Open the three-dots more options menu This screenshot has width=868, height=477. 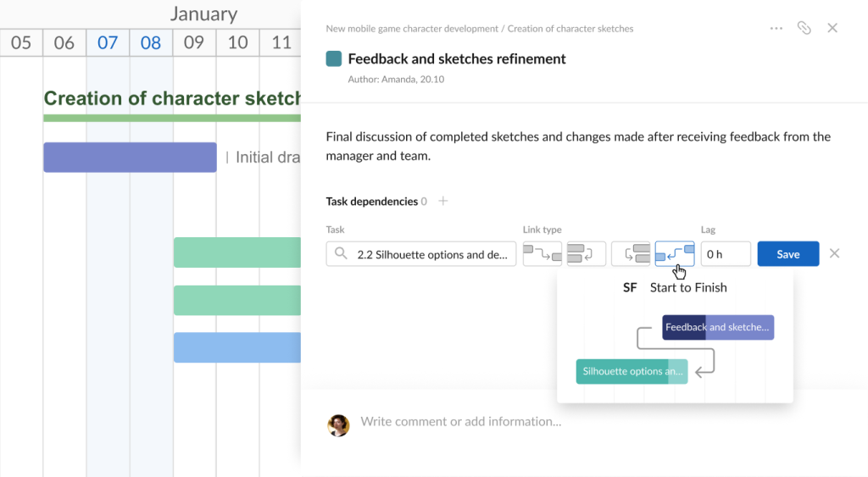coord(776,28)
